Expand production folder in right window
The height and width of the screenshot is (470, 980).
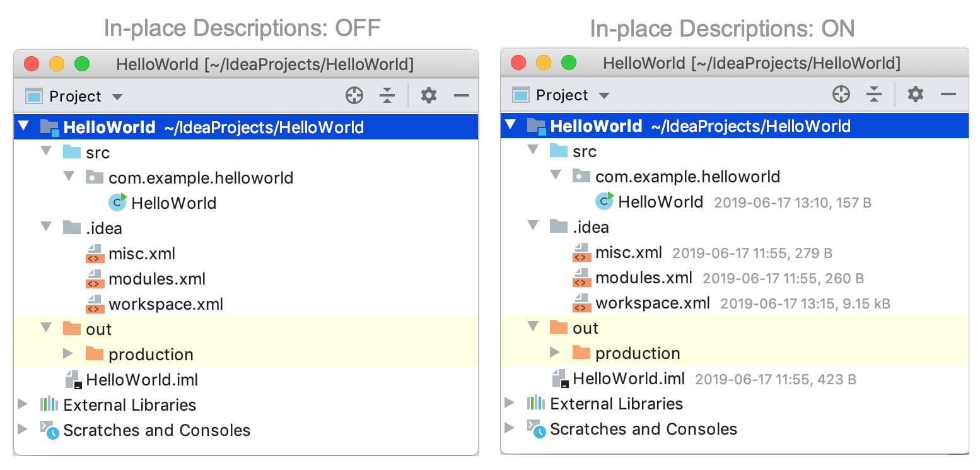556,353
